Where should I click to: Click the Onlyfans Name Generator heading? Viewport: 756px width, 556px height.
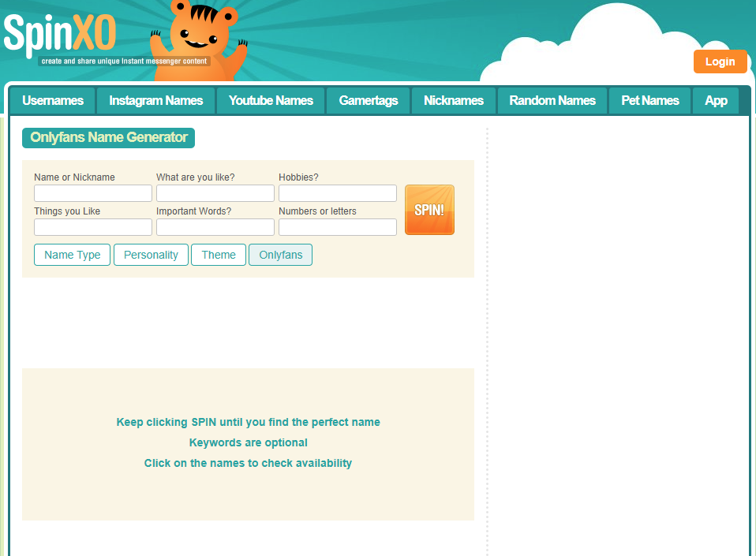(108, 137)
